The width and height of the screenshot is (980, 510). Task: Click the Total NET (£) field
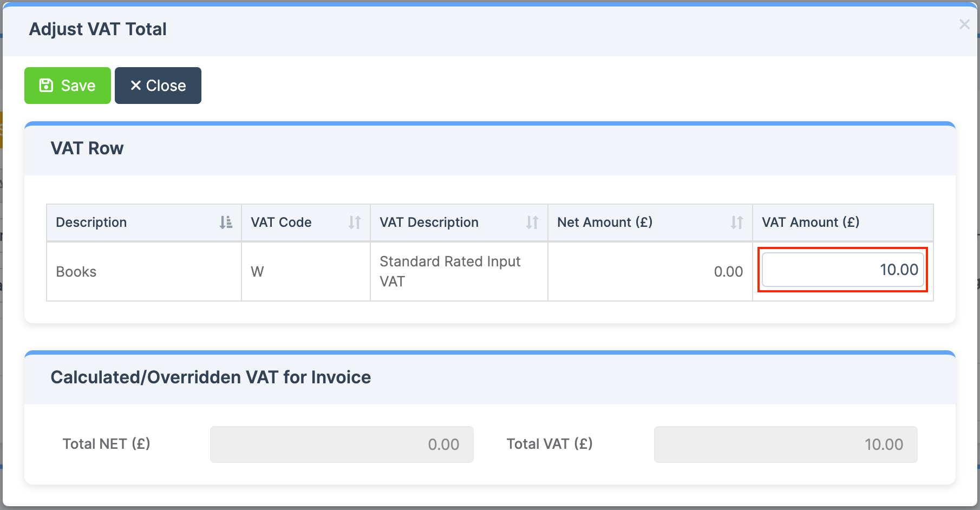342,444
